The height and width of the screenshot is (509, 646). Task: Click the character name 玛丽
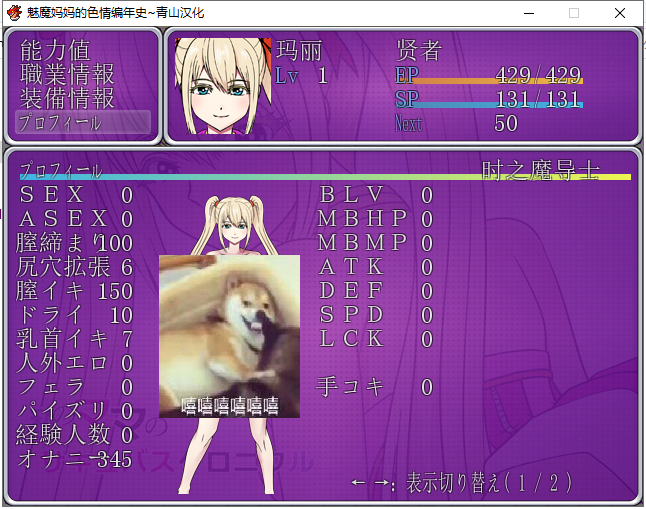tap(299, 51)
